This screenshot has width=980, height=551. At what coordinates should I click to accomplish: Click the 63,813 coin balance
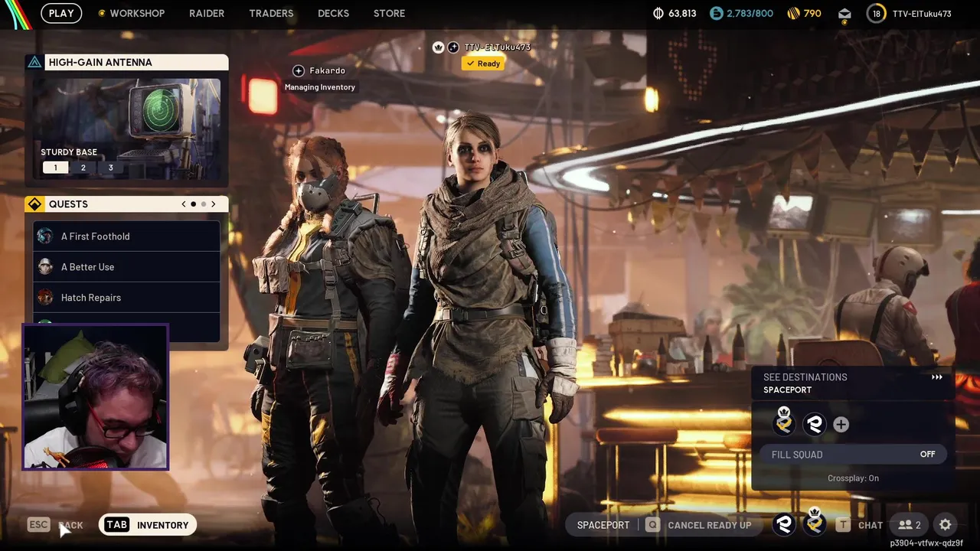tap(682, 13)
